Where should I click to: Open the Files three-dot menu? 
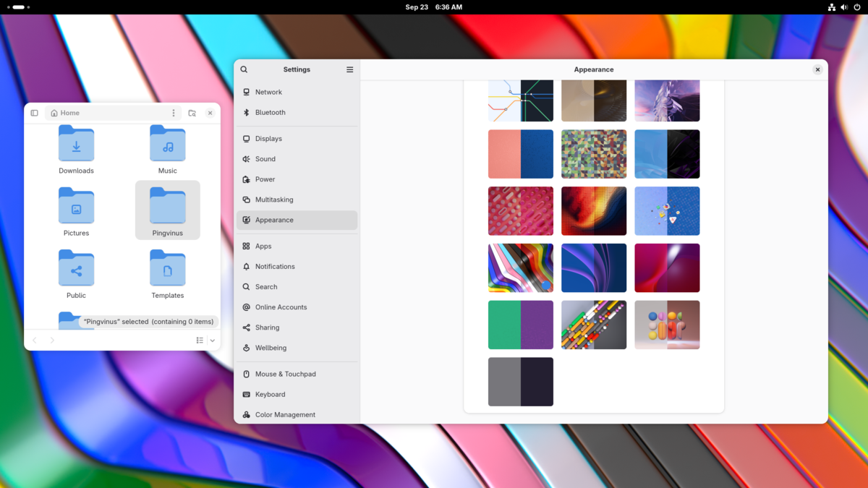pos(174,113)
